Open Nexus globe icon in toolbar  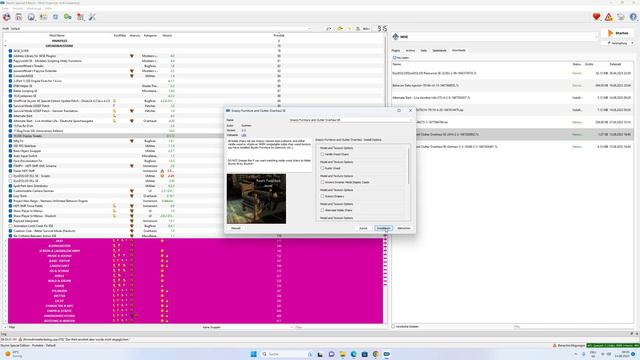[31, 17]
